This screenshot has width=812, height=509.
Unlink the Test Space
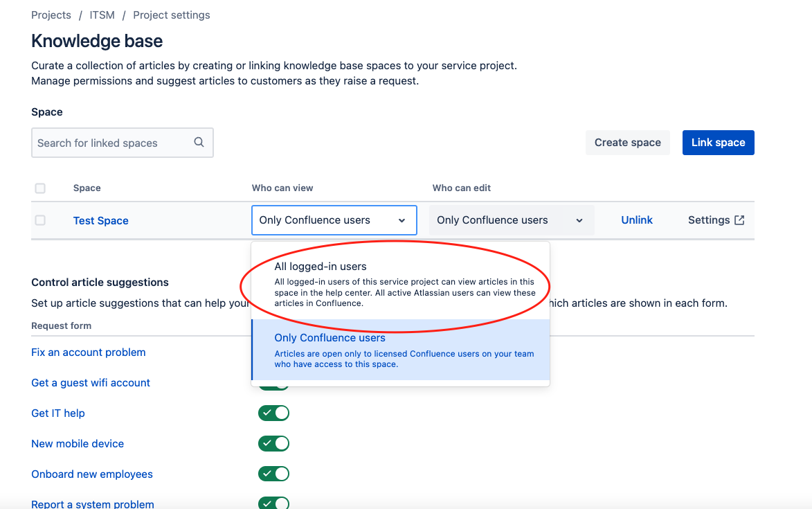click(x=636, y=220)
